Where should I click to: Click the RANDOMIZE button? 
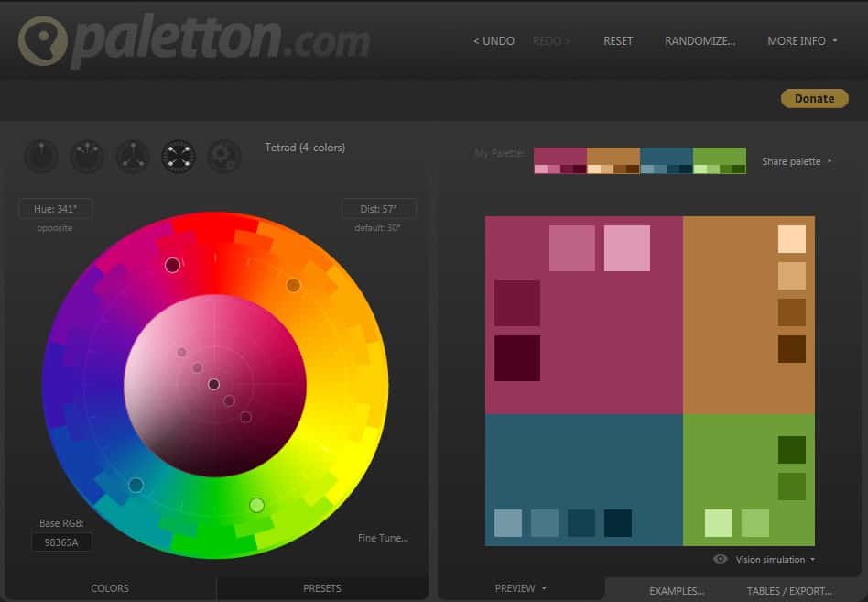700,41
